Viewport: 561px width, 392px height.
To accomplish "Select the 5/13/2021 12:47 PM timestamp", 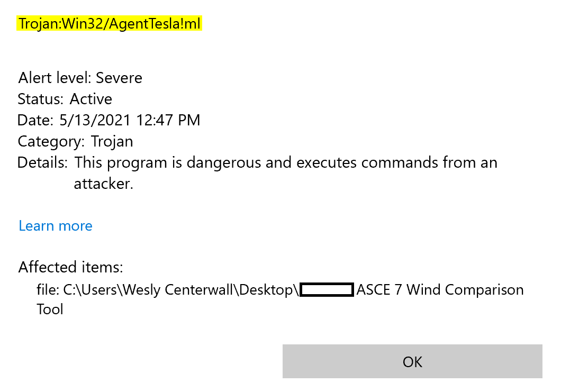I will (129, 121).
